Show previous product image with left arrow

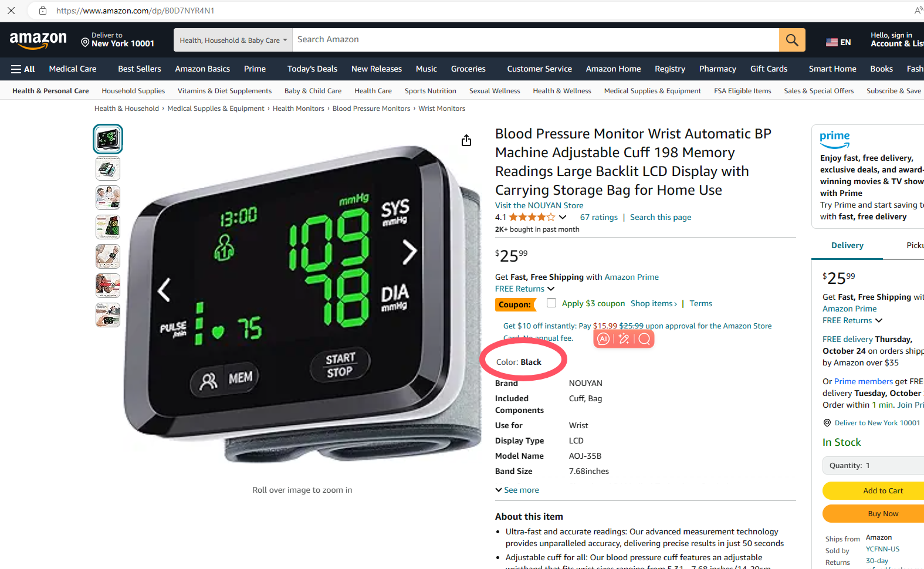point(164,290)
